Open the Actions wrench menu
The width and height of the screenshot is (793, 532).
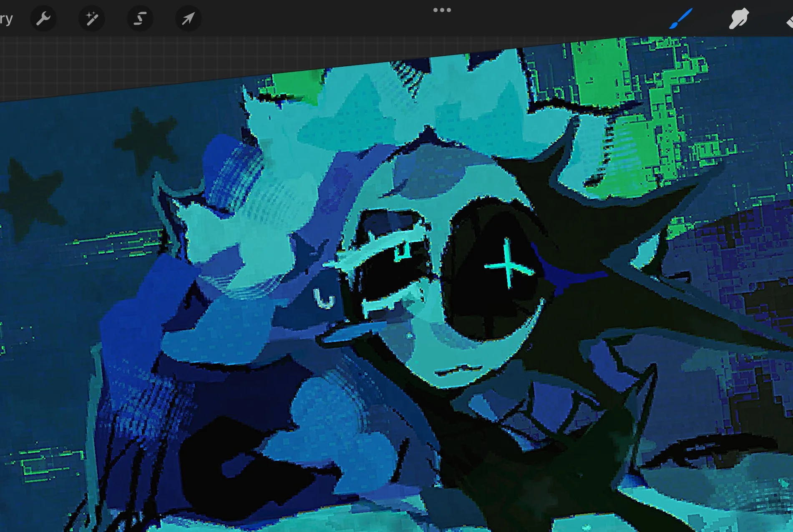click(x=43, y=18)
